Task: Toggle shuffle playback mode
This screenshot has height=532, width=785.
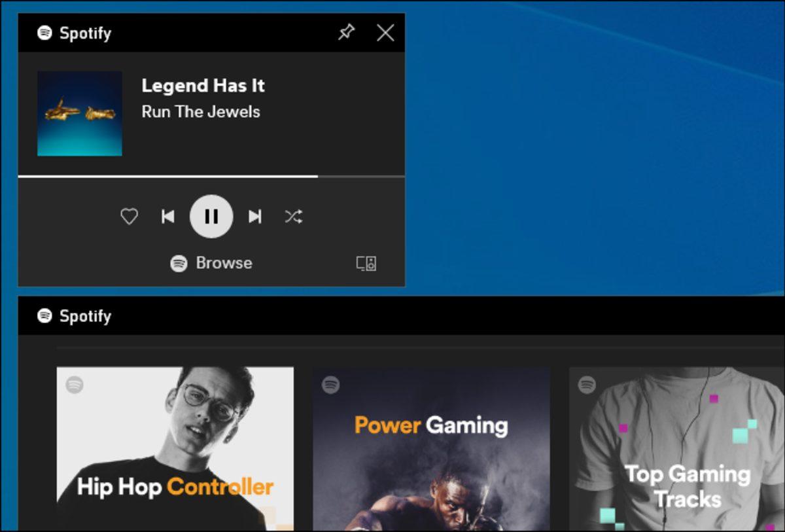Action: pos(293,217)
